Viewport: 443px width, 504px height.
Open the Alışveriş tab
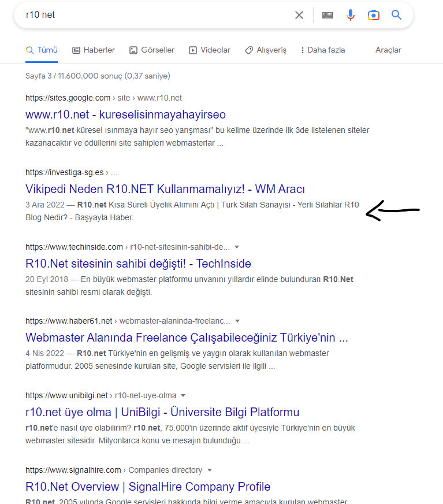(266, 50)
